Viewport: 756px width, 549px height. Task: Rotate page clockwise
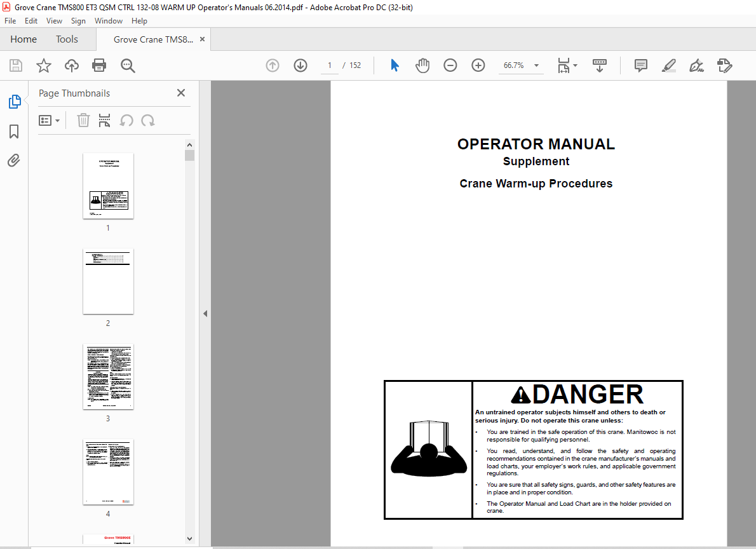[148, 120]
